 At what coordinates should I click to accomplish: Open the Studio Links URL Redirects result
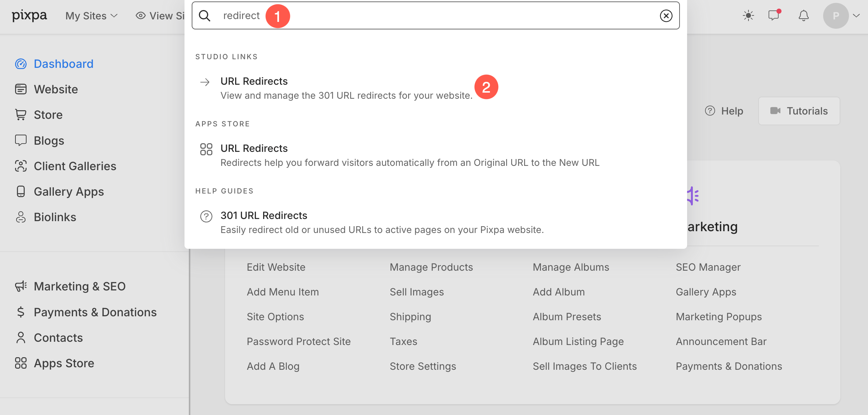coord(254,81)
